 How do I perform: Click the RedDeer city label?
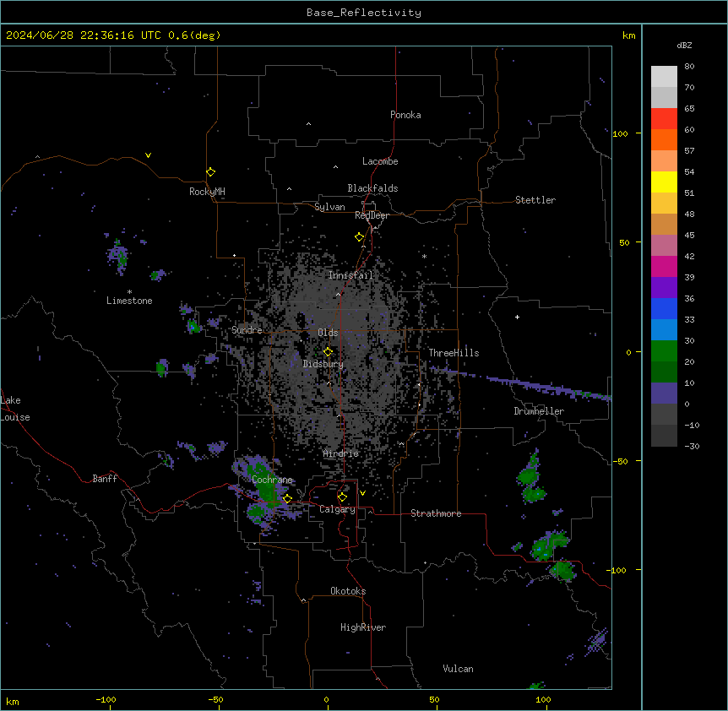[x=372, y=215]
